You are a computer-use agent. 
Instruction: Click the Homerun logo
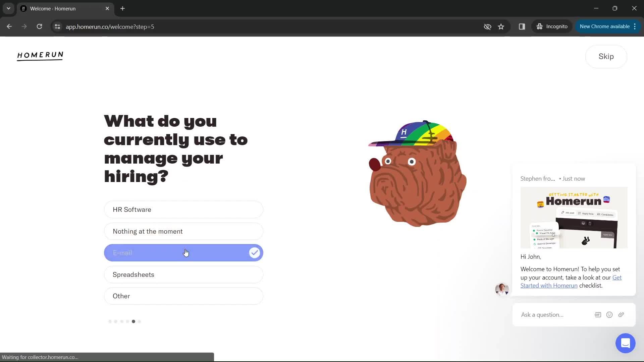coord(40,56)
